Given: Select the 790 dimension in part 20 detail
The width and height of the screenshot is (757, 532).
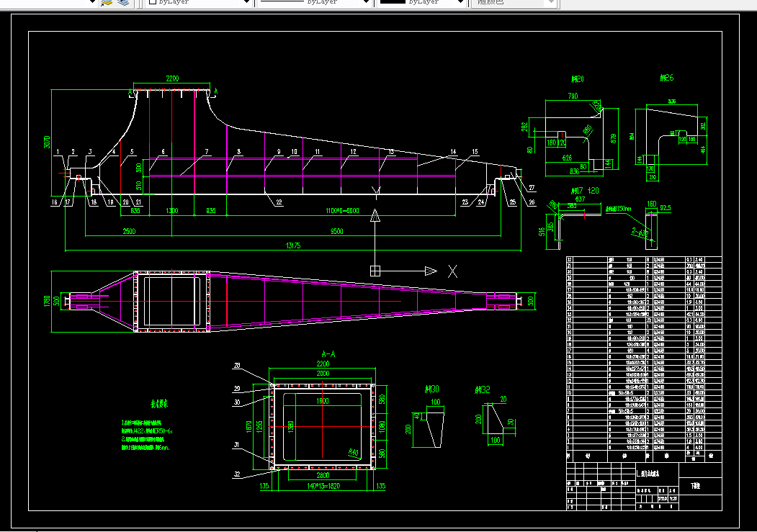Looking at the screenshot, I should tap(573, 96).
